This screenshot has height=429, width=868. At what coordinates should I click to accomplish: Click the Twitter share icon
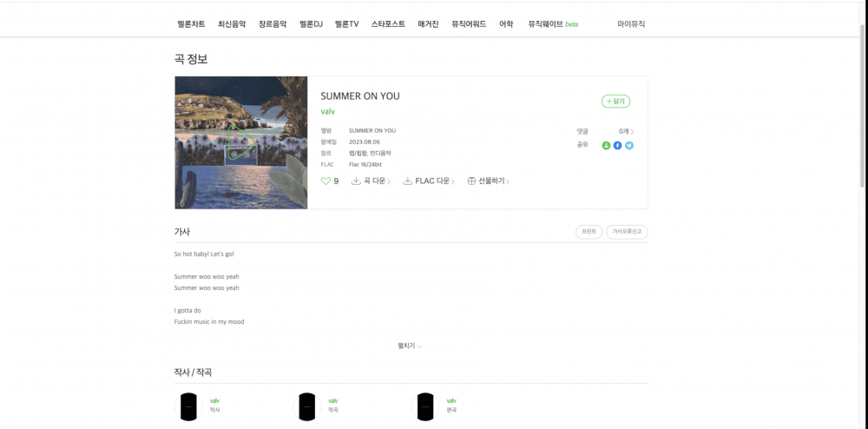click(x=629, y=145)
